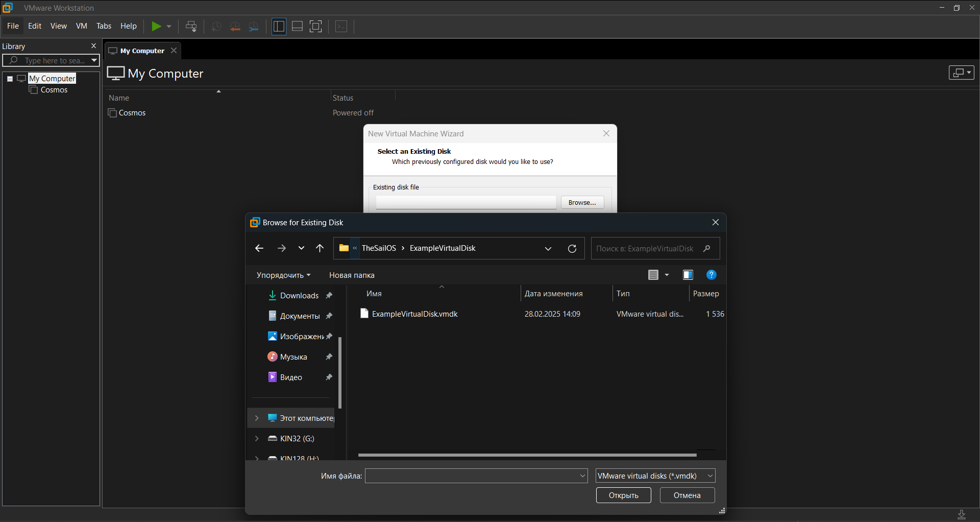This screenshot has height=522, width=980.
Task: Select Cosmos VM in the list
Action: [132, 113]
